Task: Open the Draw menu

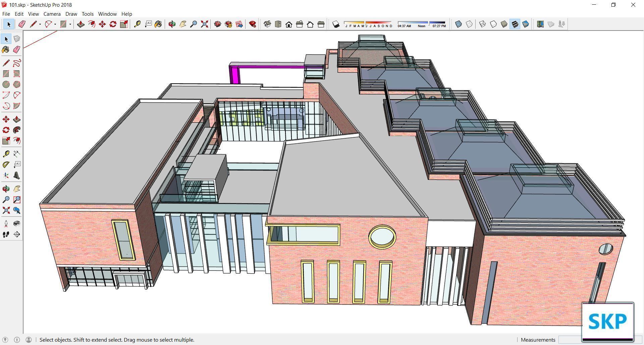Action: 71,14
